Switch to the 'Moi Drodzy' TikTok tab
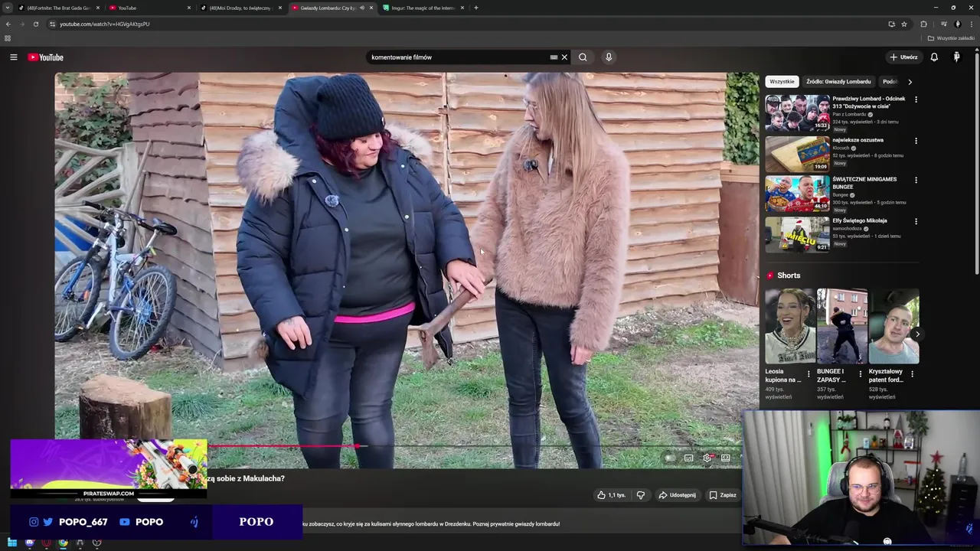980x551 pixels. pyautogui.click(x=240, y=8)
